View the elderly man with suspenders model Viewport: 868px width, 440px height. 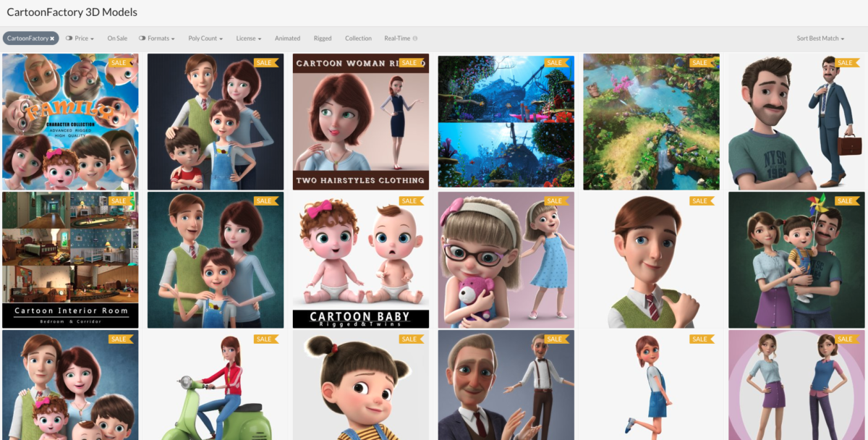(506, 385)
